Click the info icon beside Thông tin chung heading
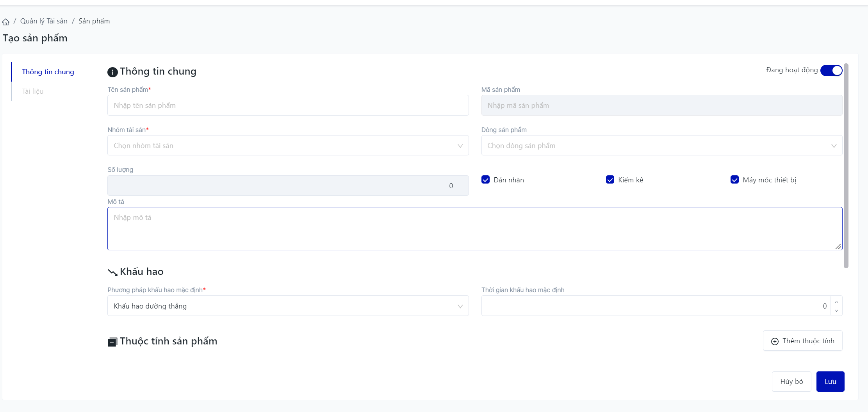The width and height of the screenshot is (868, 412). 112,72
